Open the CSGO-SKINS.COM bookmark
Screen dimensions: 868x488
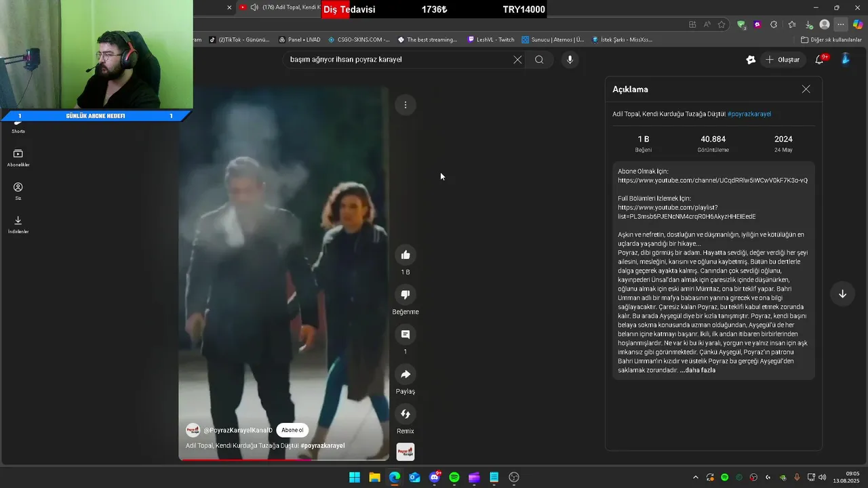[x=359, y=40]
